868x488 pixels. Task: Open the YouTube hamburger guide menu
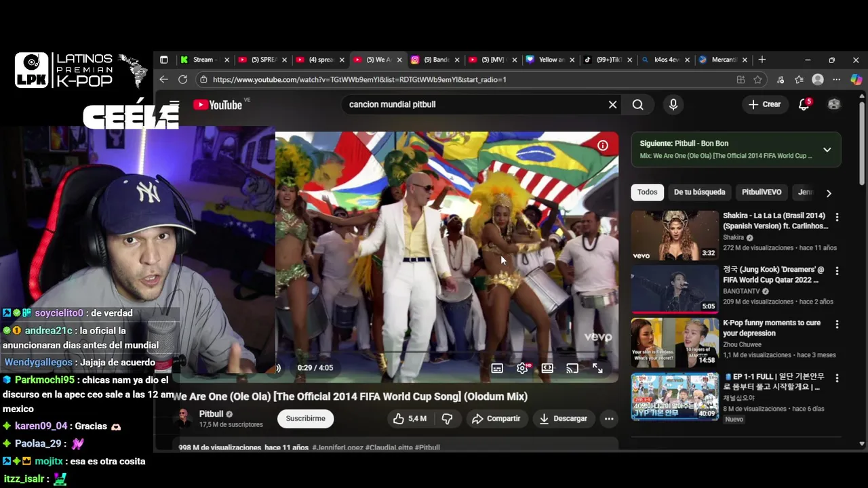pyautogui.click(x=174, y=104)
